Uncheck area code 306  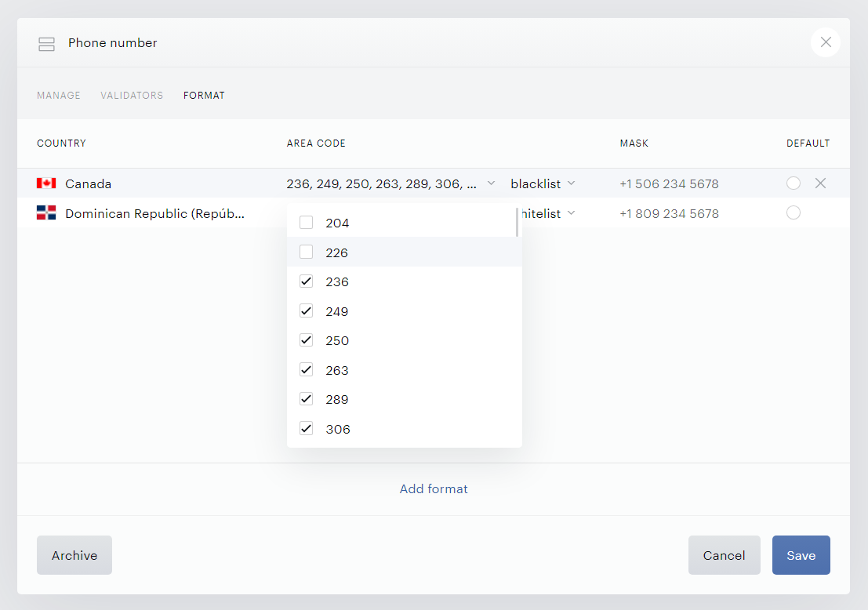click(306, 428)
